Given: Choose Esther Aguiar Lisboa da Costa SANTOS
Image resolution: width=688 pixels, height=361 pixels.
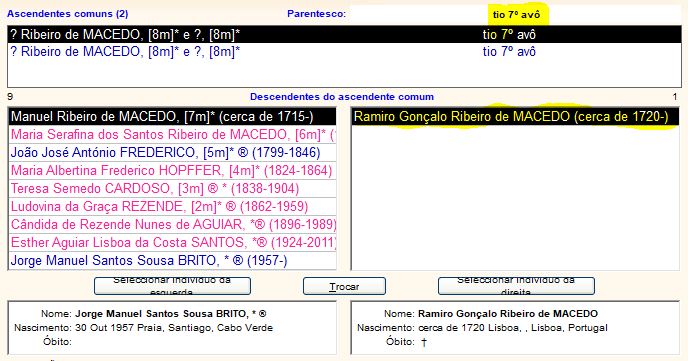Looking at the screenshot, I should tap(172, 243).
